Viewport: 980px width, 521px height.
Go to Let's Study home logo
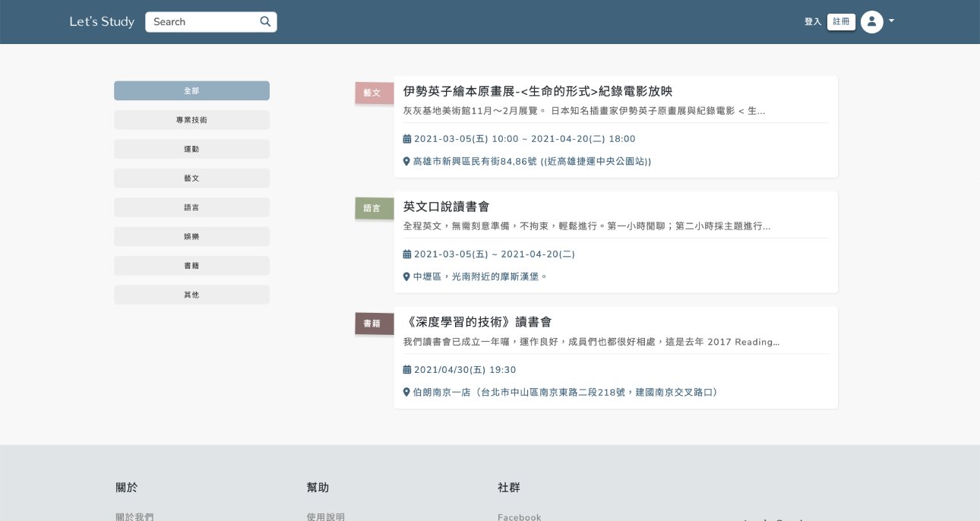pyautogui.click(x=102, y=22)
